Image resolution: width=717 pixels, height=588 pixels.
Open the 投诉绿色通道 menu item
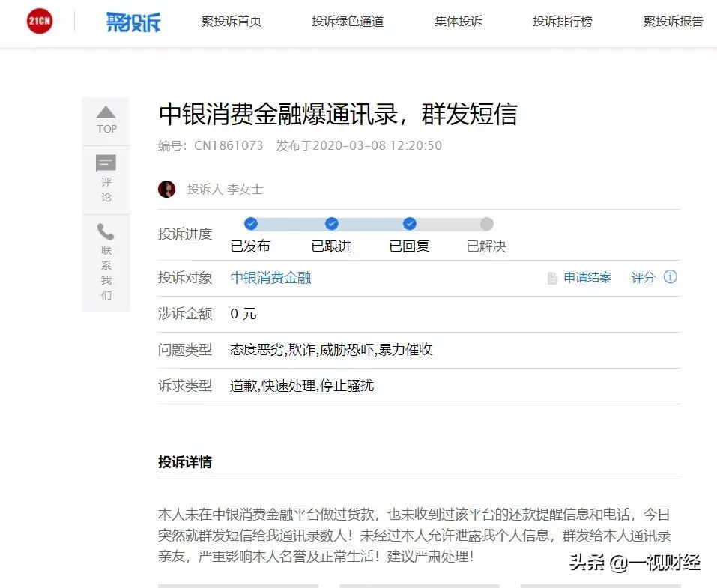pos(348,22)
